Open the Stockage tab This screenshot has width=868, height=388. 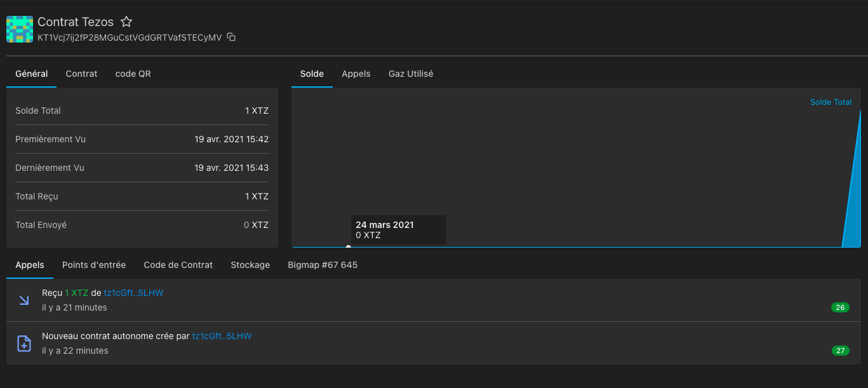[250, 265]
